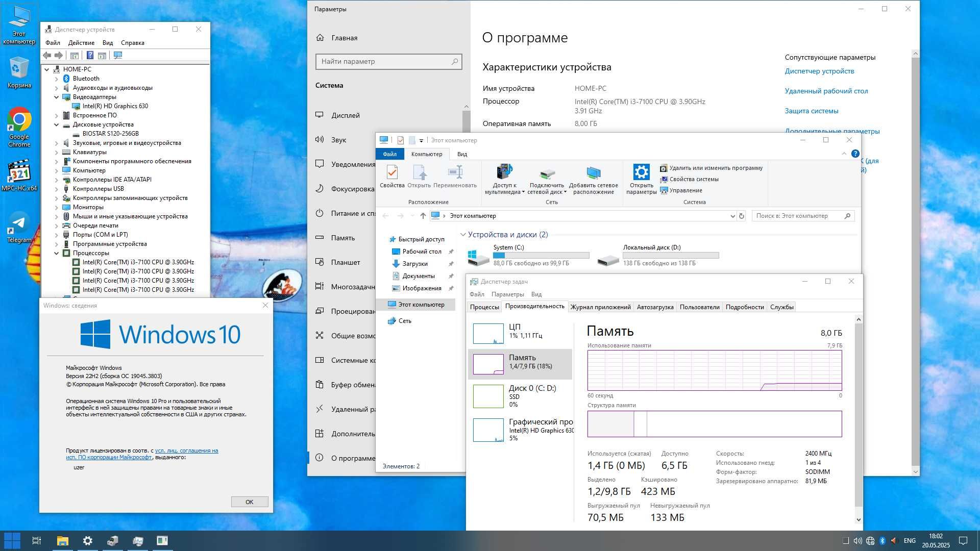Switch to Процессы tab in Task Manager
The height and width of the screenshot is (551, 980).
click(484, 307)
